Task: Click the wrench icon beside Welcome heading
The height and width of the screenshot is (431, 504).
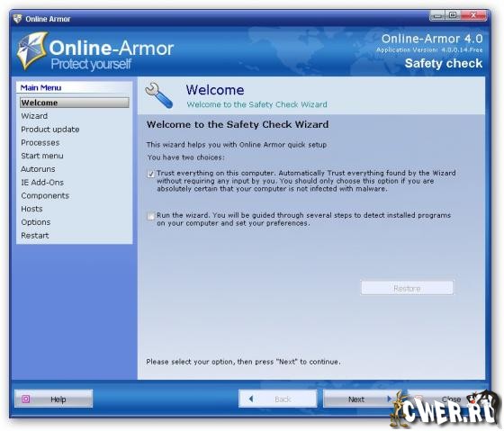Action: 158,95
